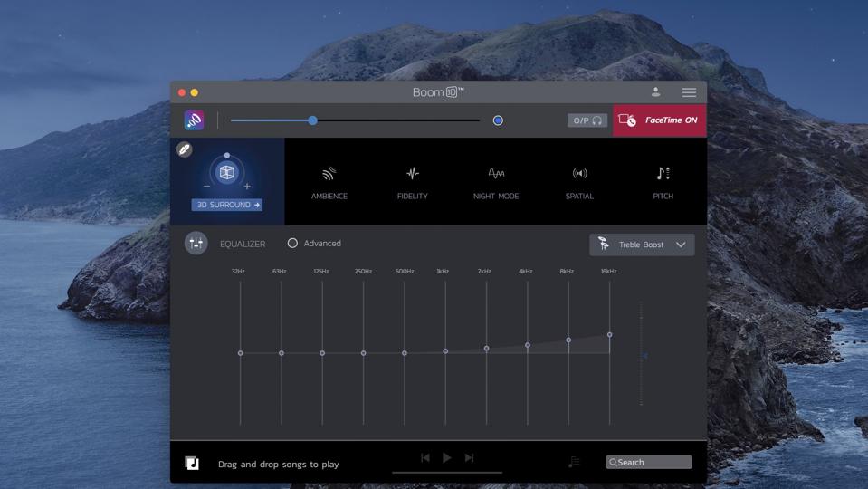Open the hamburger menu

click(x=689, y=92)
